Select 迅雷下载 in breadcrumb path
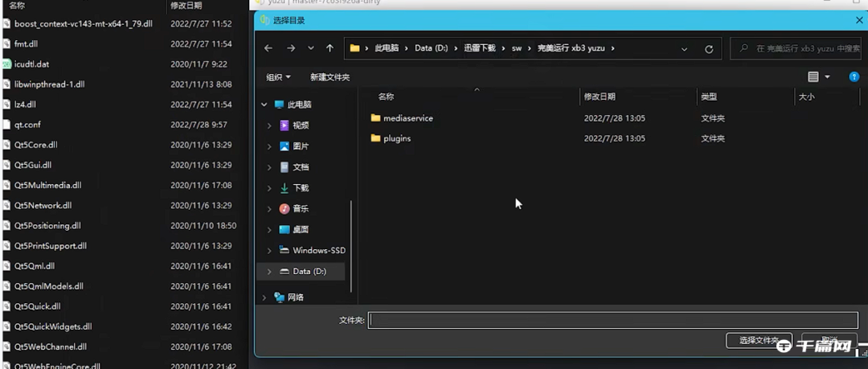 click(479, 48)
